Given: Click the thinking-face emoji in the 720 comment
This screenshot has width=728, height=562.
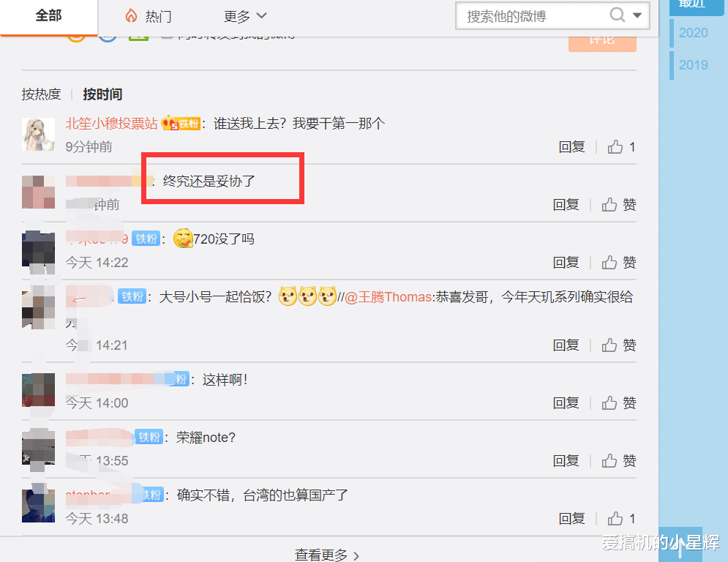Looking at the screenshot, I should click(183, 238).
